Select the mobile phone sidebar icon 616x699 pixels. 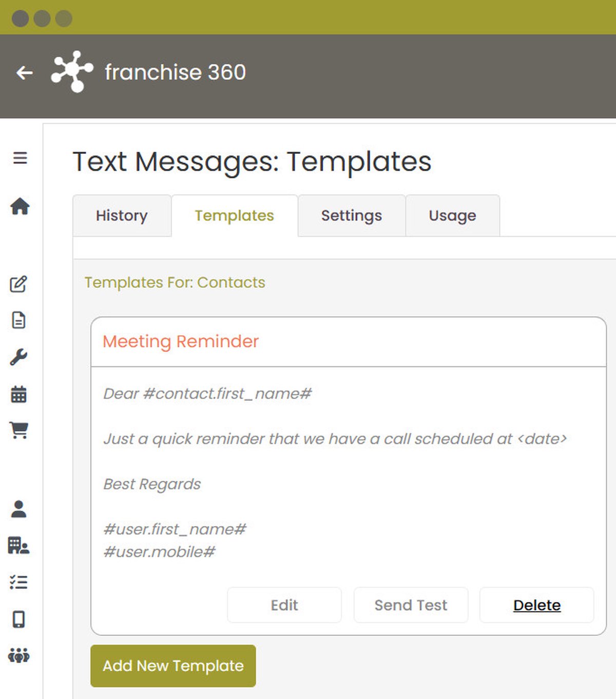(x=18, y=619)
